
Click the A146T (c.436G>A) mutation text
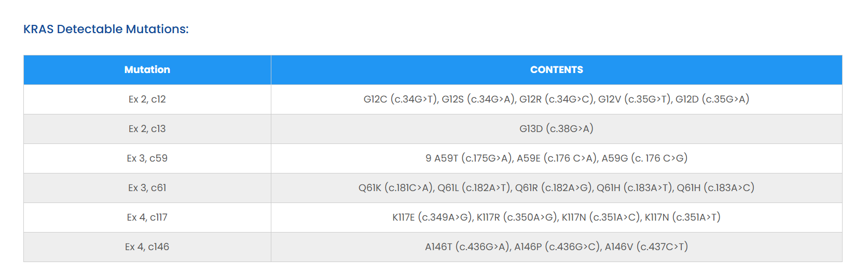tap(467, 247)
